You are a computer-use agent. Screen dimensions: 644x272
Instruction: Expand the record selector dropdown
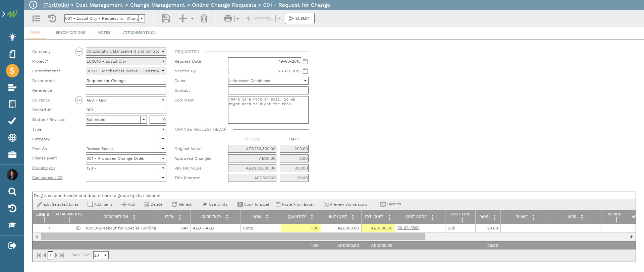point(142,18)
